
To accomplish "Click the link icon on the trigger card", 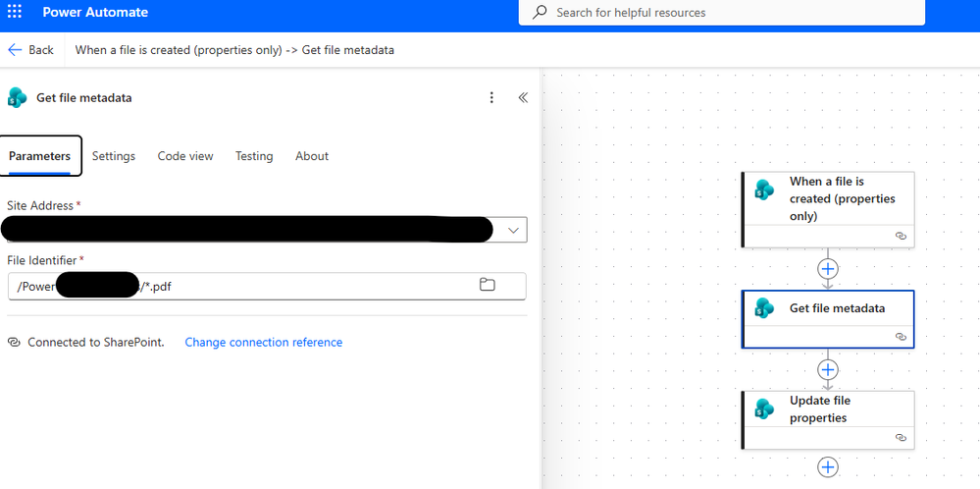I will pyautogui.click(x=901, y=237).
